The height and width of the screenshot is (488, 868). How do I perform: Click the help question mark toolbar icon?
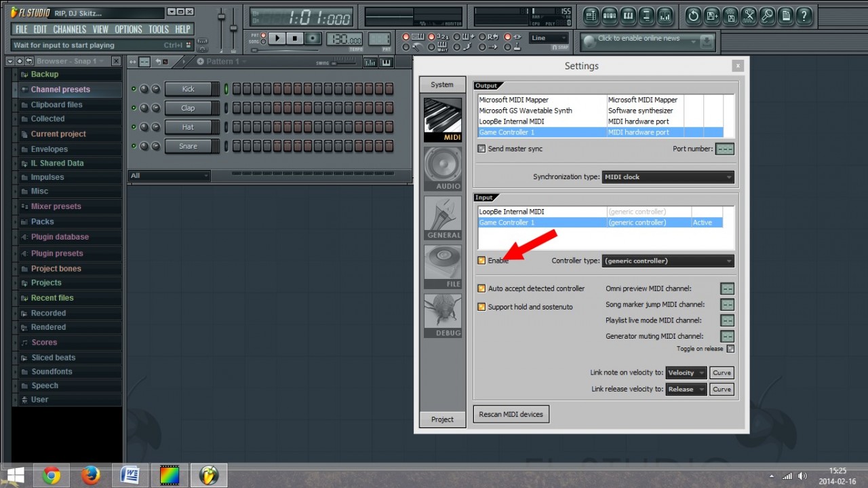pos(804,16)
